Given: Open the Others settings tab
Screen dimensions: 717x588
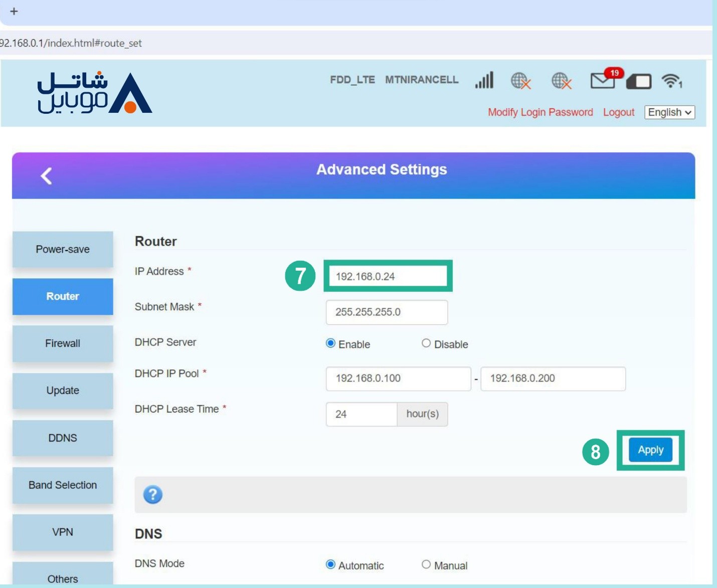Looking at the screenshot, I should [63, 574].
